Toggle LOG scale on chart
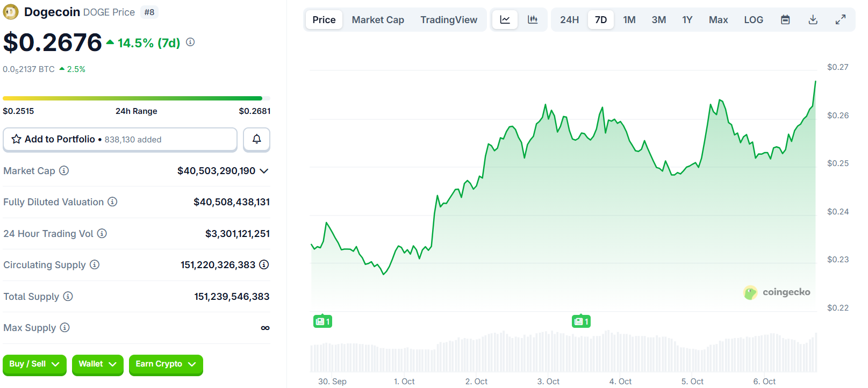The width and height of the screenshot is (868, 388). click(x=754, y=20)
